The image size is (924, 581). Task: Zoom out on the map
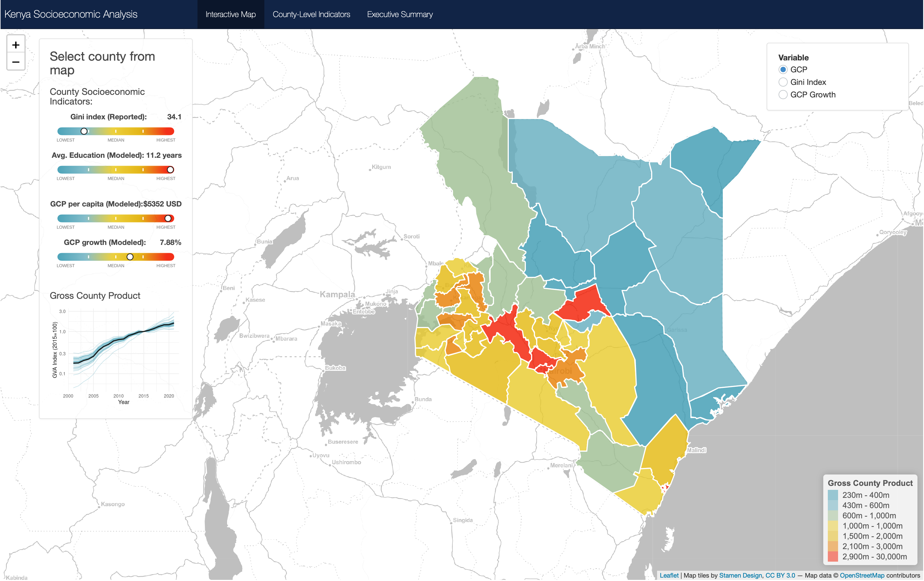16,62
